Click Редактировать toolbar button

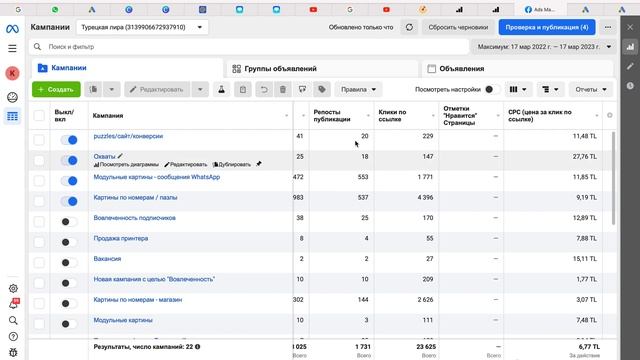tap(158, 89)
